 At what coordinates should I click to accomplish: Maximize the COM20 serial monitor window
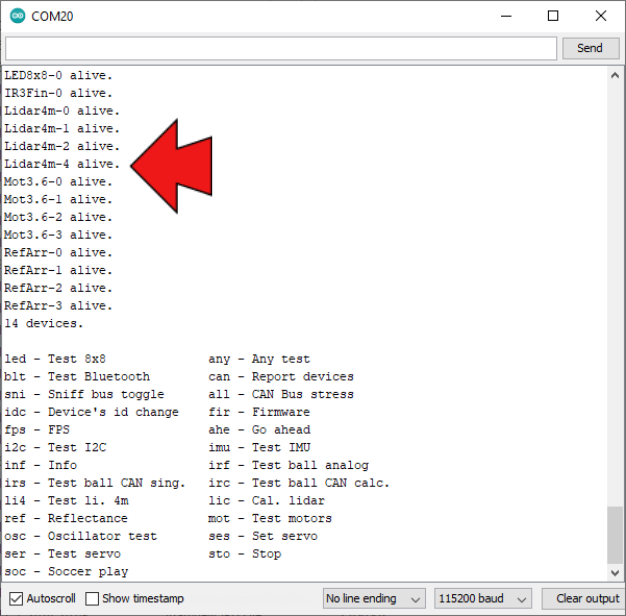tap(552, 16)
